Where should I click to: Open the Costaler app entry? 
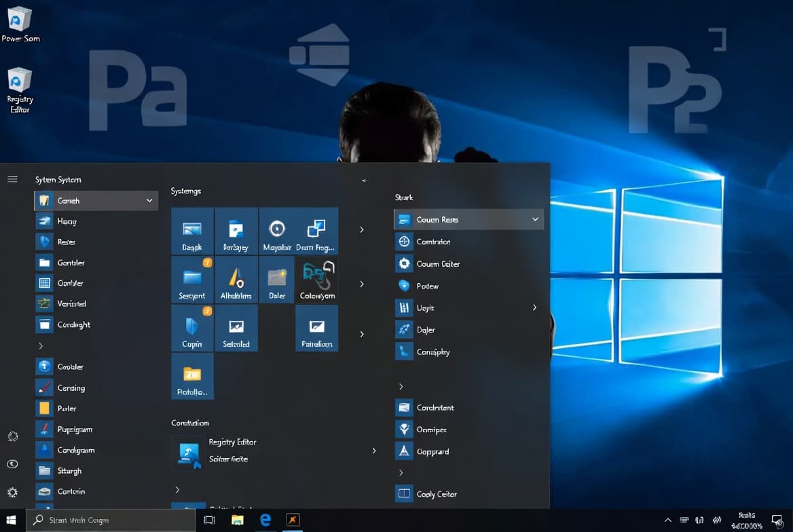[x=71, y=366]
